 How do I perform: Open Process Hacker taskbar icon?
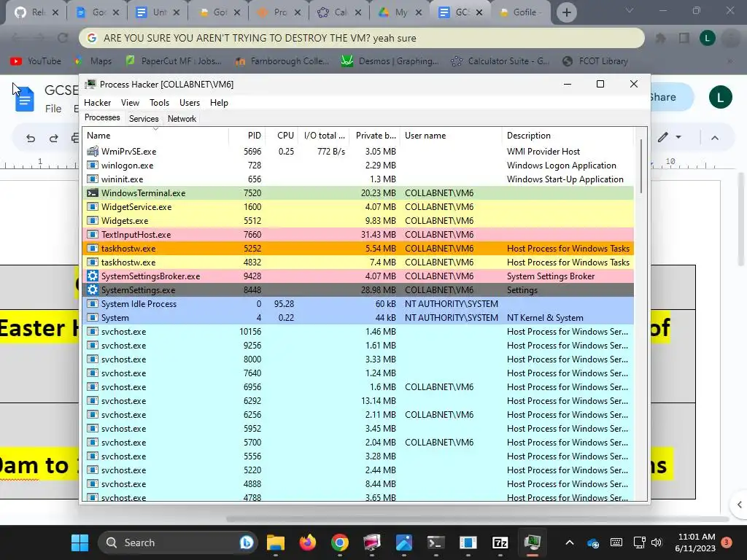(x=532, y=542)
